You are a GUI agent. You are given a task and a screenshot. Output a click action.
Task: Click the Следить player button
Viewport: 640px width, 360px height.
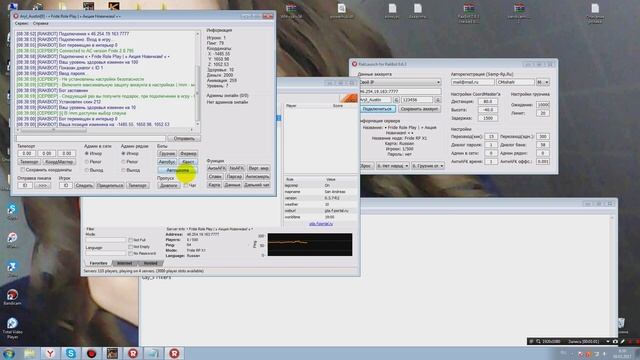tap(84, 185)
